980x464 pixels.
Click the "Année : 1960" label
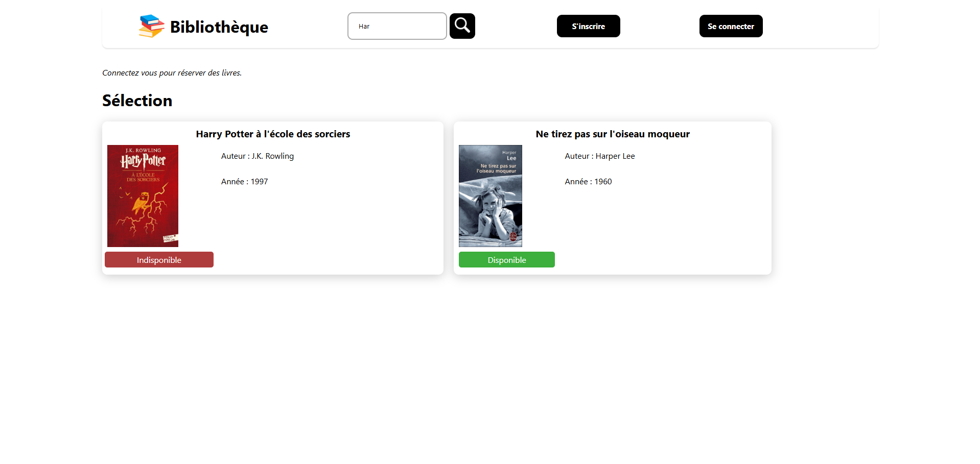click(x=588, y=182)
